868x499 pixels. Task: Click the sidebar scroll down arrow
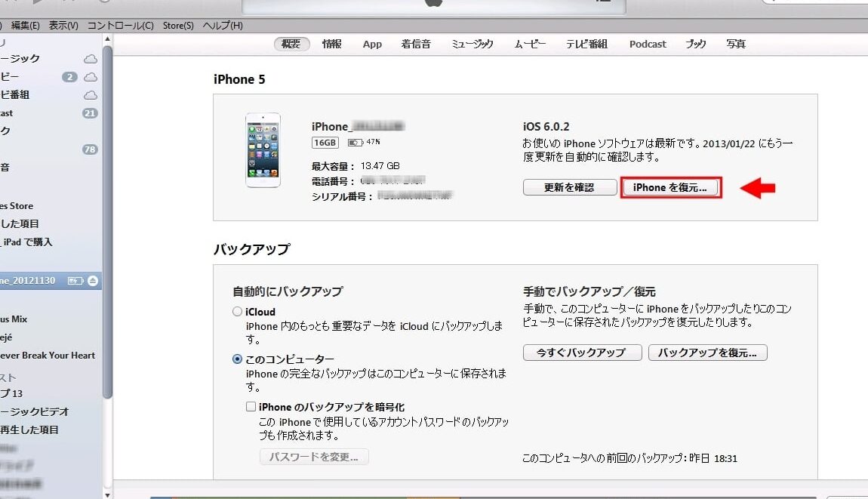pos(107,494)
